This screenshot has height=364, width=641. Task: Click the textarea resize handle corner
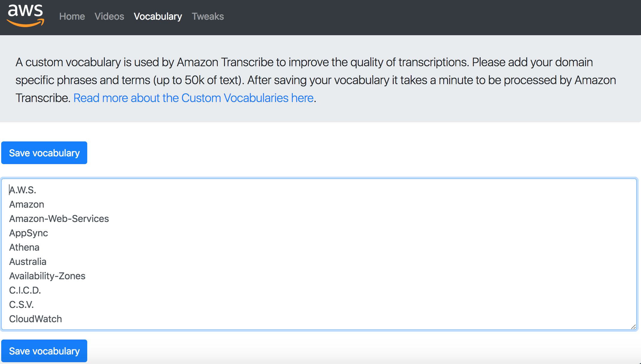(633, 327)
